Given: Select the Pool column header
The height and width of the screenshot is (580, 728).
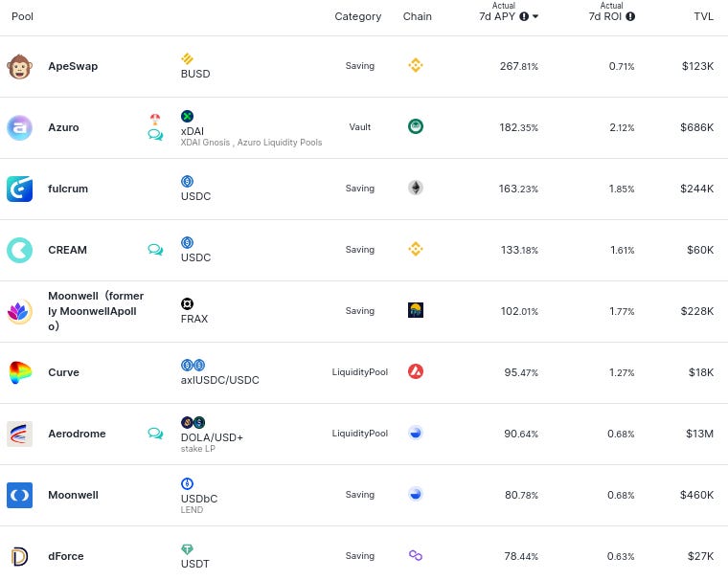Looking at the screenshot, I should pyautogui.click(x=22, y=16).
